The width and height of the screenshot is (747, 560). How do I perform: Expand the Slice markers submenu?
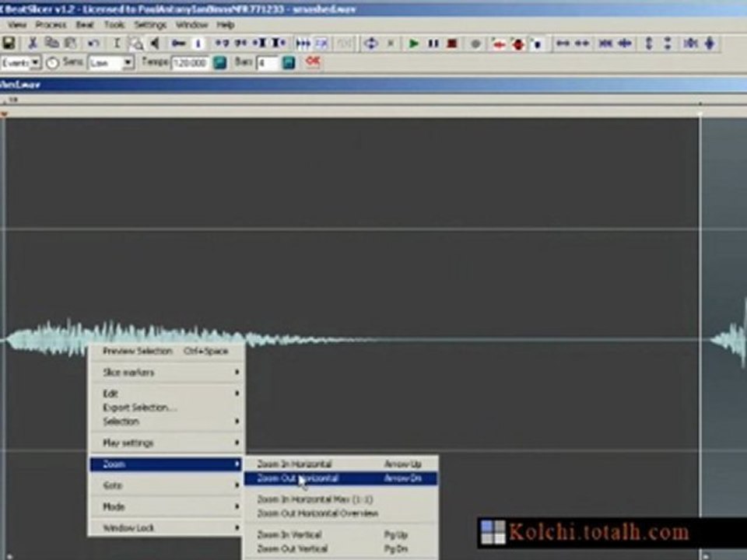point(167,373)
